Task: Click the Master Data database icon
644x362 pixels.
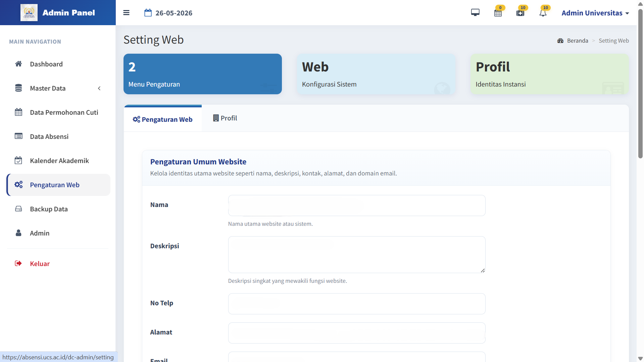Action: click(x=18, y=88)
